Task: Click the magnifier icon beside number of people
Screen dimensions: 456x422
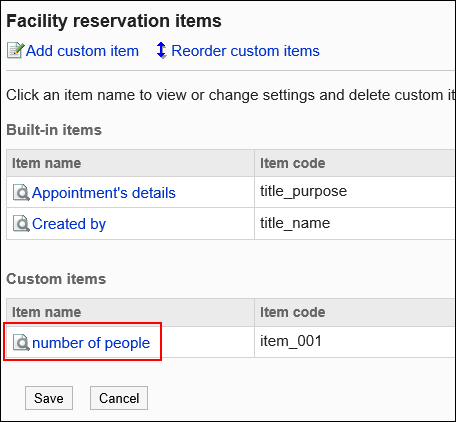Action: [21, 342]
